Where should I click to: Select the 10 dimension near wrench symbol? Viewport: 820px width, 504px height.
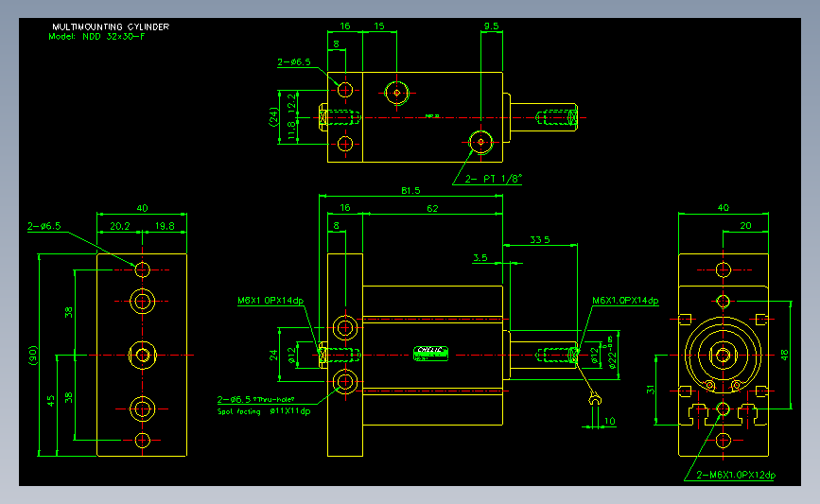(610, 421)
